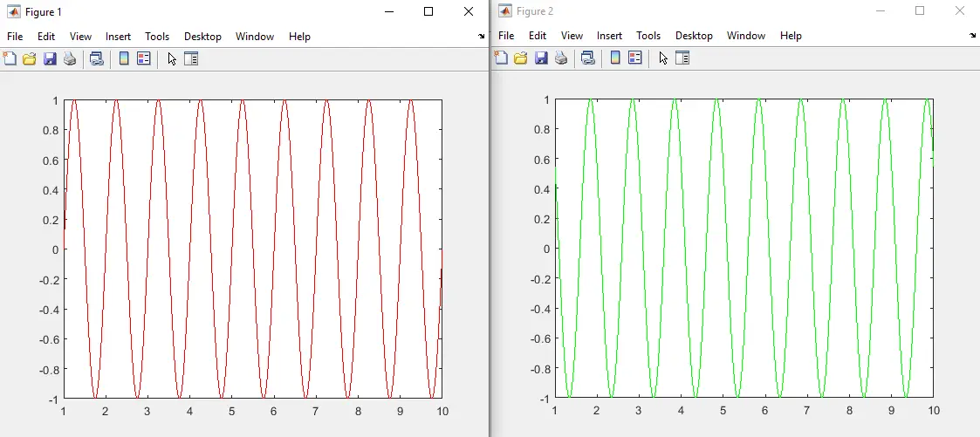Maximize the Figure 1 window
Viewport: 980px width, 437px height.
tap(428, 11)
